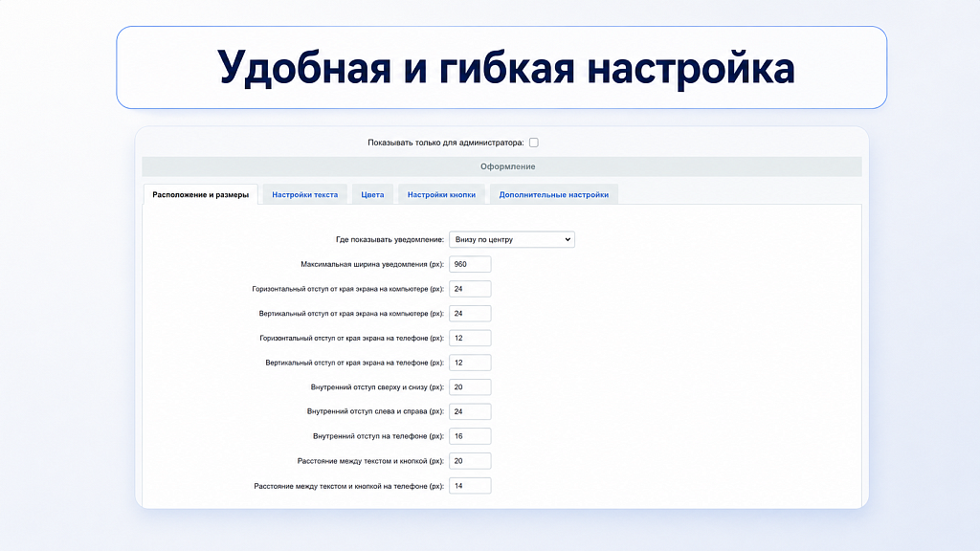This screenshot has height=551, width=980.
Task: Click the top and bottom padding field
Action: (470, 387)
